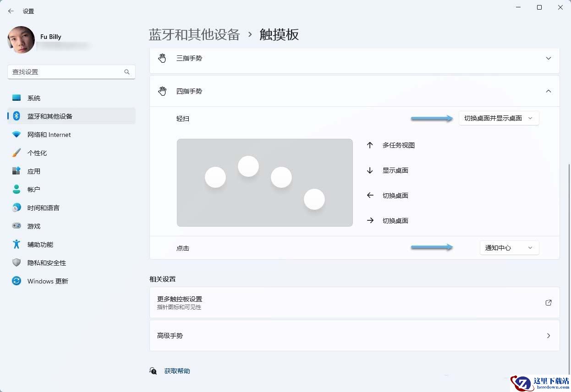Click the 应用 apps icon
The height and width of the screenshot is (392, 571).
point(16,171)
